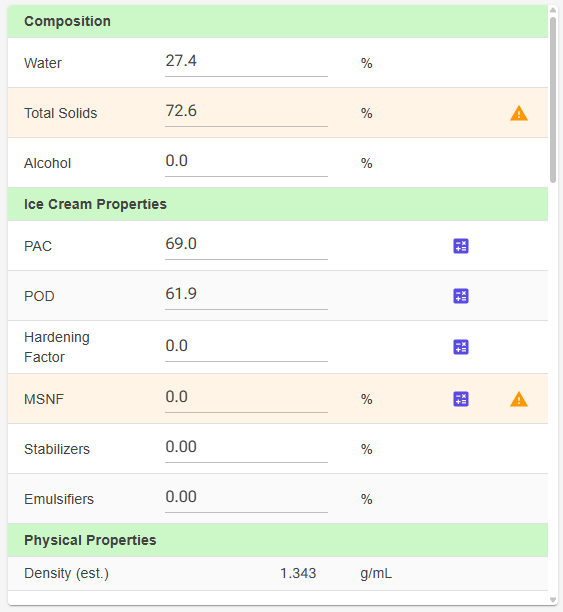This screenshot has width=563, height=612.
Task: Edit the Alcohol percentage field
Action: [246, 163]
